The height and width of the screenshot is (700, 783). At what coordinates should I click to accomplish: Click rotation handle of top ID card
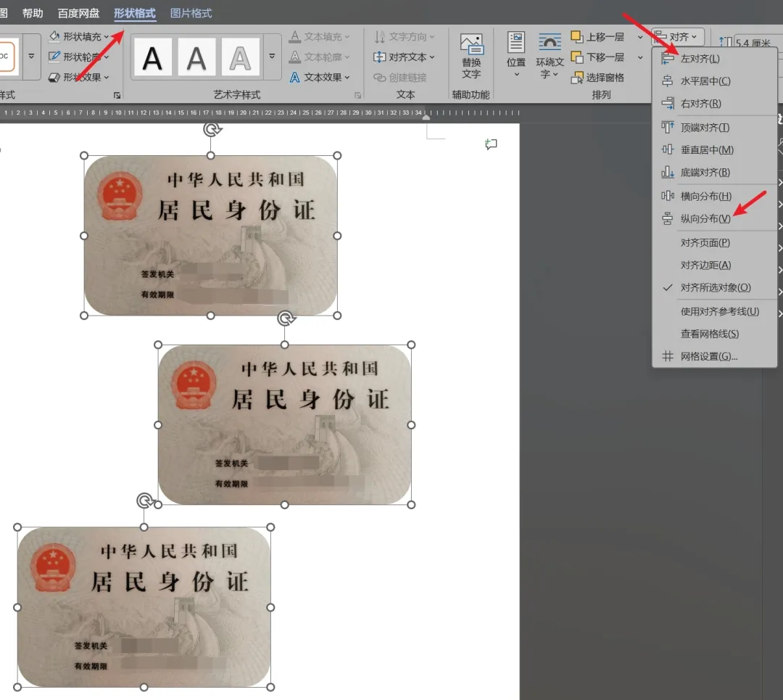pos(212,129)
